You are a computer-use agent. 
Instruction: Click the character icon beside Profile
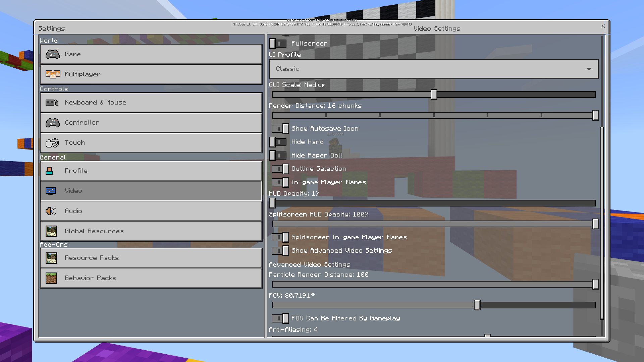click(x=50, y=171)
